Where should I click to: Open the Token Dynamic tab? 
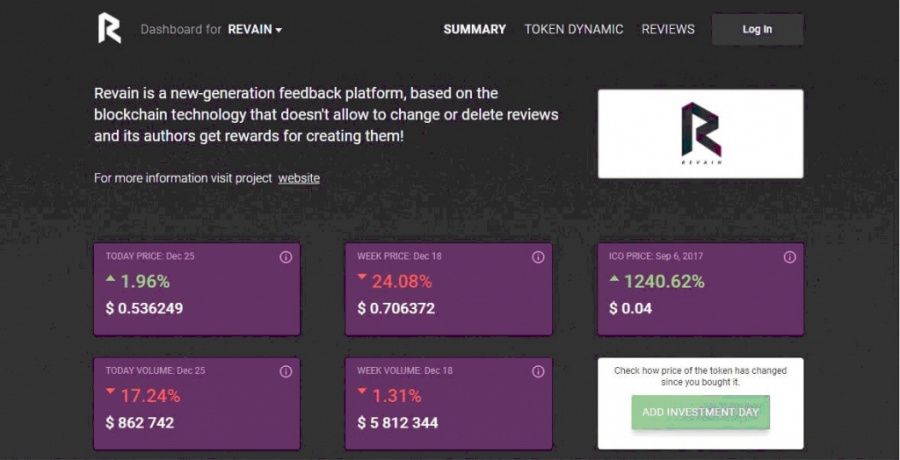[x=573, y=29]
